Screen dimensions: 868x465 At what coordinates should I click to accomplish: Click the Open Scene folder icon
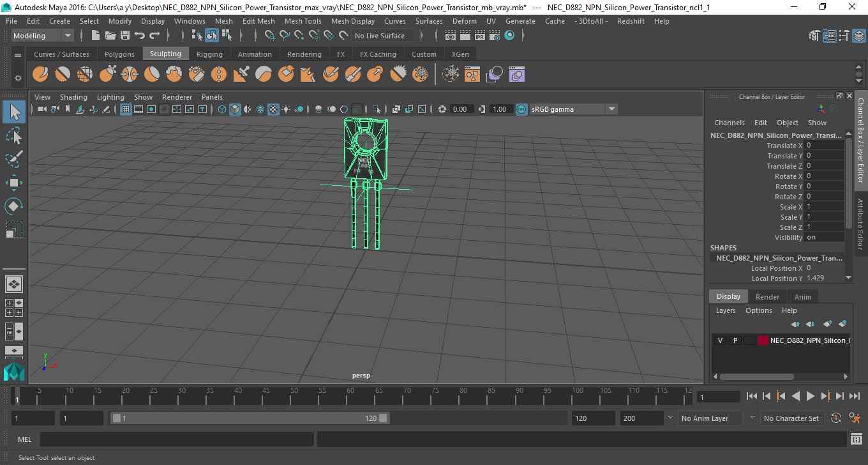point(110,36)
